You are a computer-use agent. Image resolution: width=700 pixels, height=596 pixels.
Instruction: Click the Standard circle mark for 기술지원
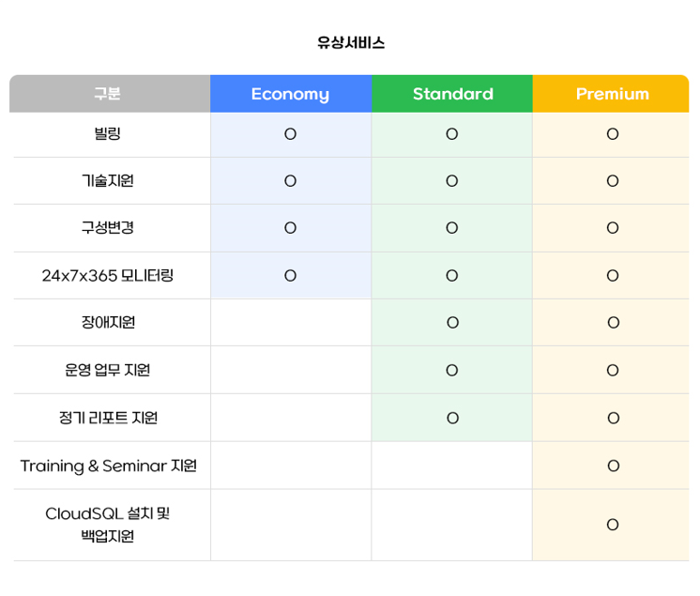pos(451,181)
